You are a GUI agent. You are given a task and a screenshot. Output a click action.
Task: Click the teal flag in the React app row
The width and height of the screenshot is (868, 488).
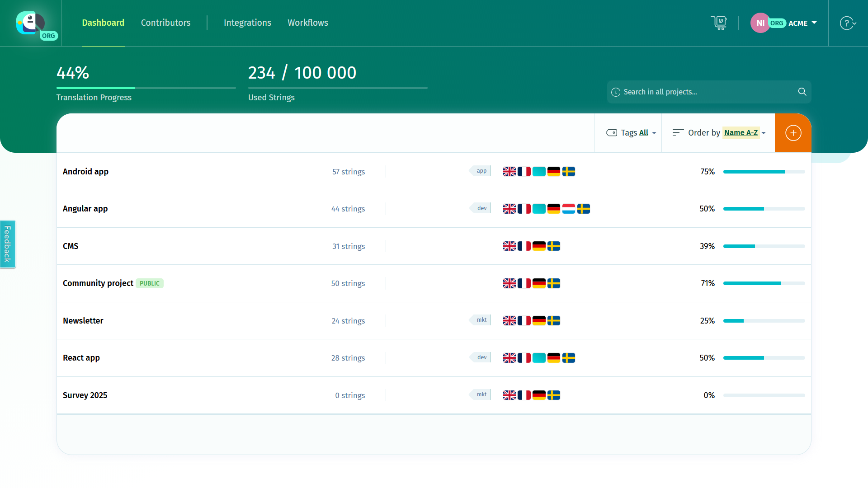[539, 358]
